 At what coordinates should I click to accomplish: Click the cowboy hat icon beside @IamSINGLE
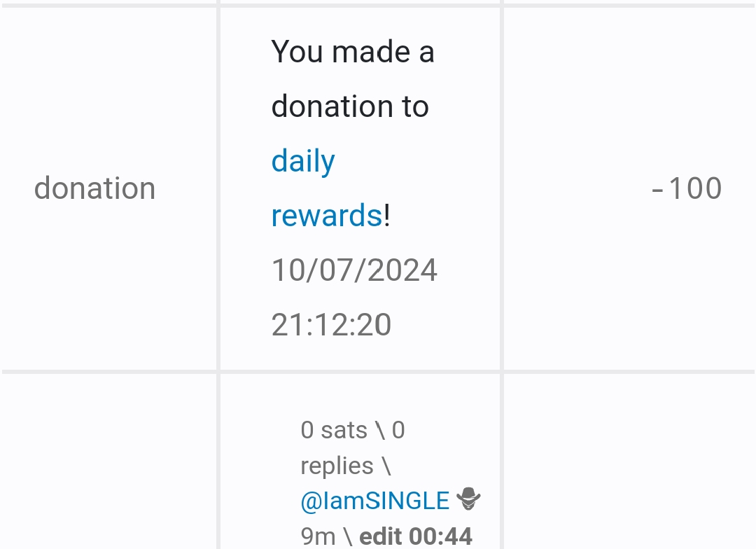[x=468, y=500]
